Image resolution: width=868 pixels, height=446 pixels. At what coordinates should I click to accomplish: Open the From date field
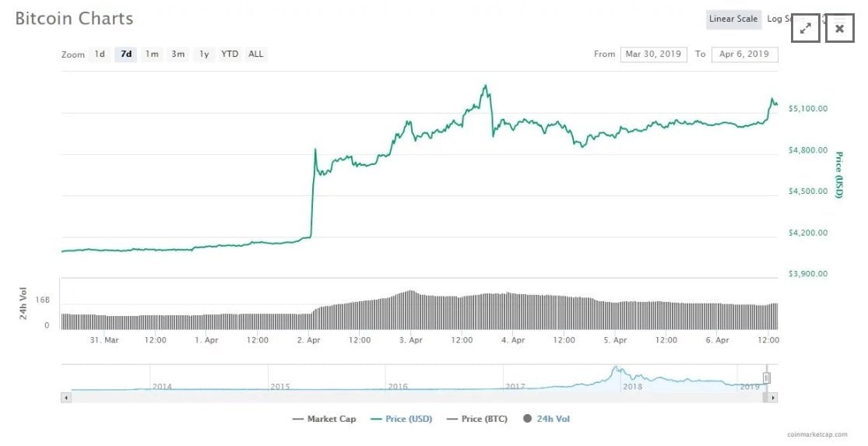click(653, 54)
